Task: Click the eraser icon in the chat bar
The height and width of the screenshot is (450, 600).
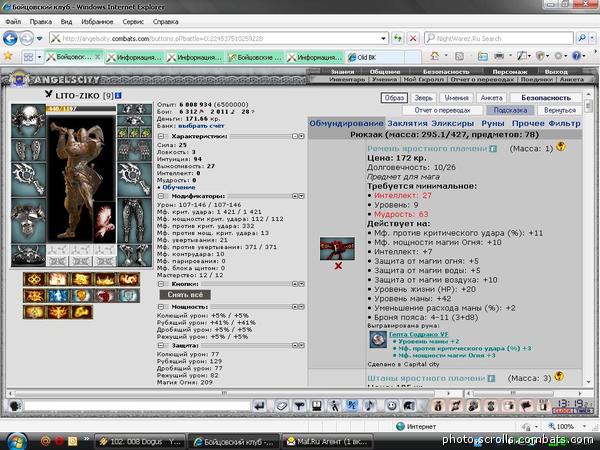Action: (x=281, y=406)
